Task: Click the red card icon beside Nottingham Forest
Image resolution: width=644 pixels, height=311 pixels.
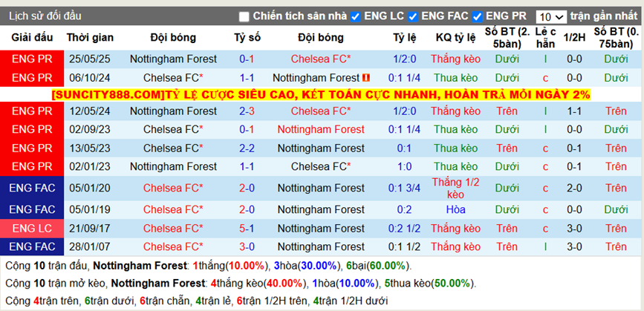Action: click(x=367, y=77)
